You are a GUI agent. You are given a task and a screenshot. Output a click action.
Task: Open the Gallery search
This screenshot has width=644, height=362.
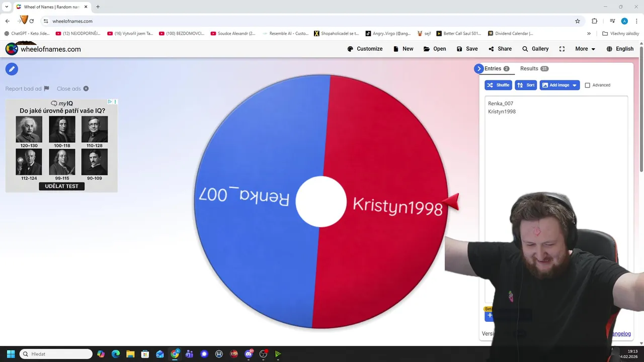535,49
